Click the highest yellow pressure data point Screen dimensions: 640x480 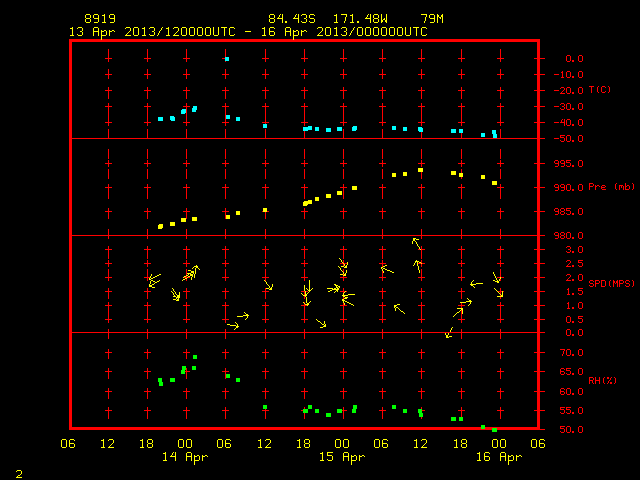coord(420,170)
